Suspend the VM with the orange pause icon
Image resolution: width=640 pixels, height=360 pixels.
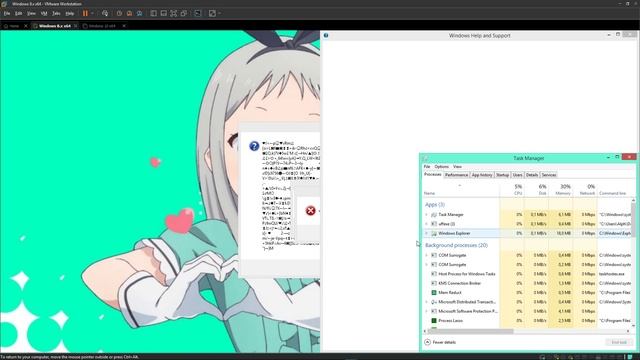(x=85, y=13)
